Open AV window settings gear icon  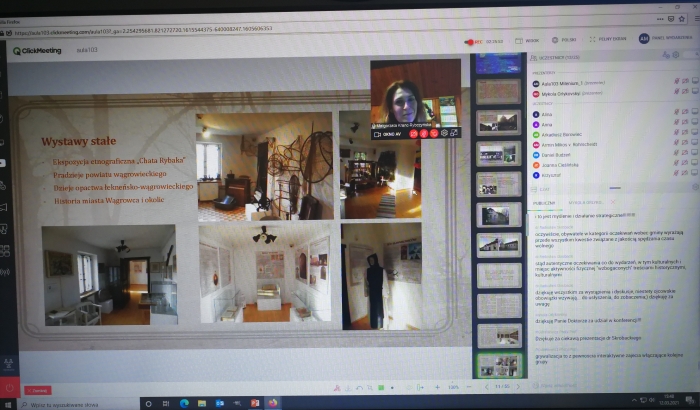444,132
